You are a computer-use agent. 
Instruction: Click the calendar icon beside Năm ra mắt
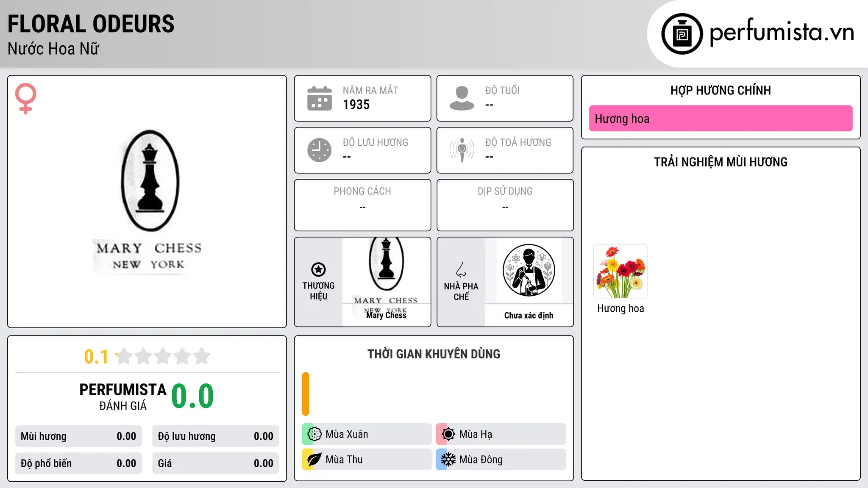click(x=319, y=98)
